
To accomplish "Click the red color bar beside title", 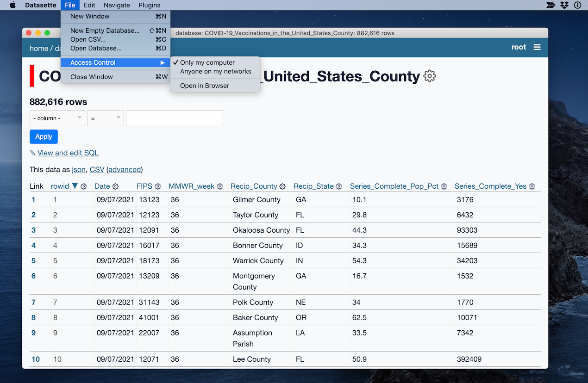I will click(x=32, y=76).
